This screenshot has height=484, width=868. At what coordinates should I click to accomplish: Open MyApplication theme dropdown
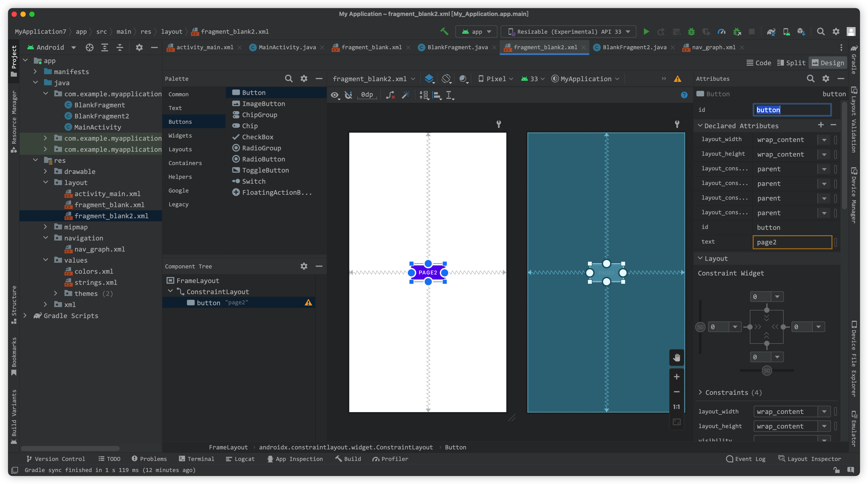click(x=586, y=79)
